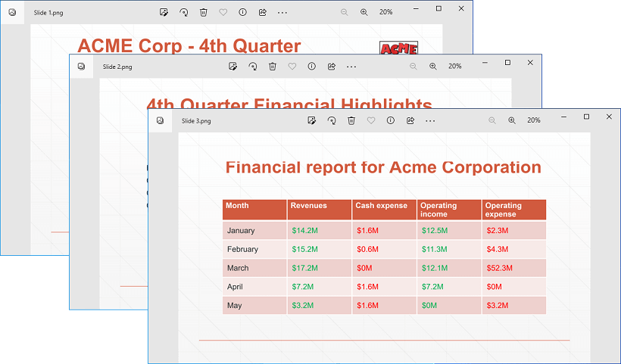Delete the Slide 3.png image

351,120
